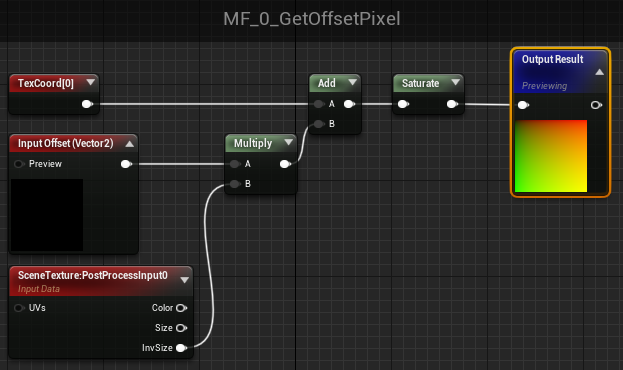This screenshot has height=370, width=623.
Task: Expand the SceneTexture:PostProcessInput0 node arrow
Action: point(184,280)
